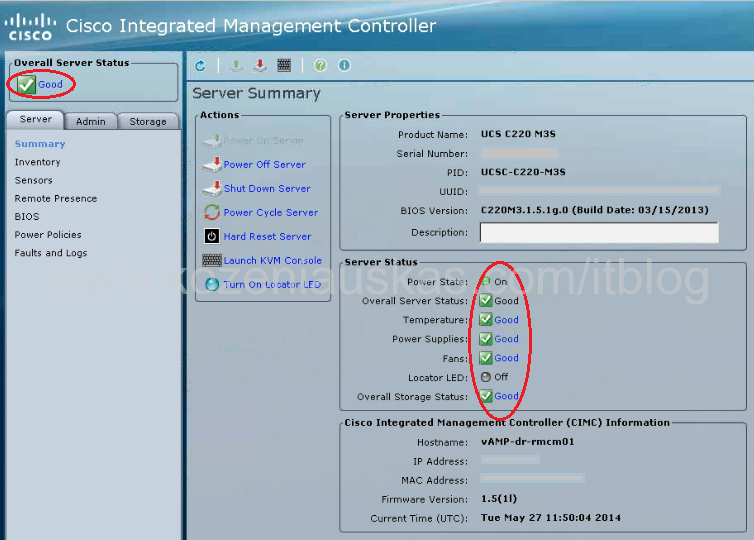Click the Power Cycle Server arrows icon
754x540 pixels.
pos(212,213)
